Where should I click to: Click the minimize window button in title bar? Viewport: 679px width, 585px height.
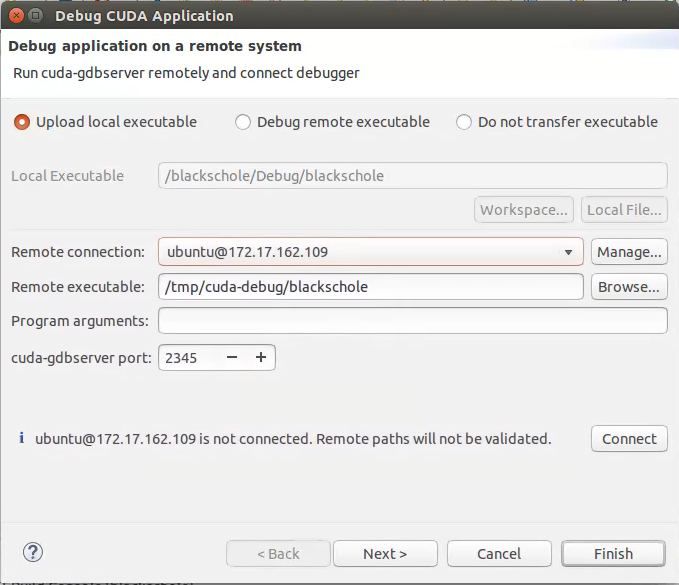36,15
